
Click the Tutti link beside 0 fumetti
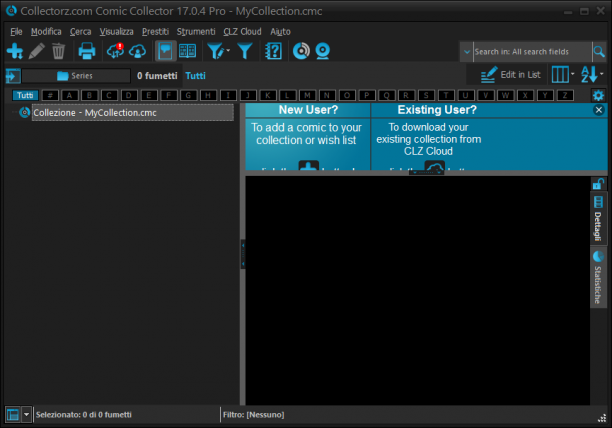coord(195,76)
